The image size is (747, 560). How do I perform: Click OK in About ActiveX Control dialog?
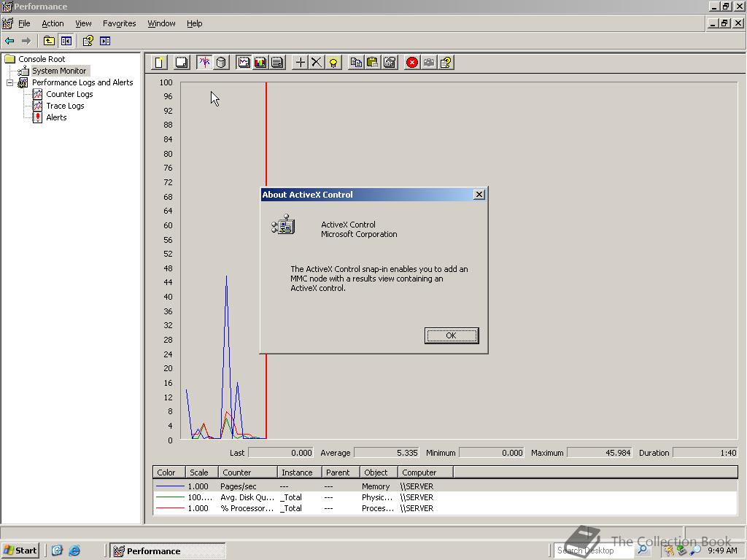(x=451, y=335)
